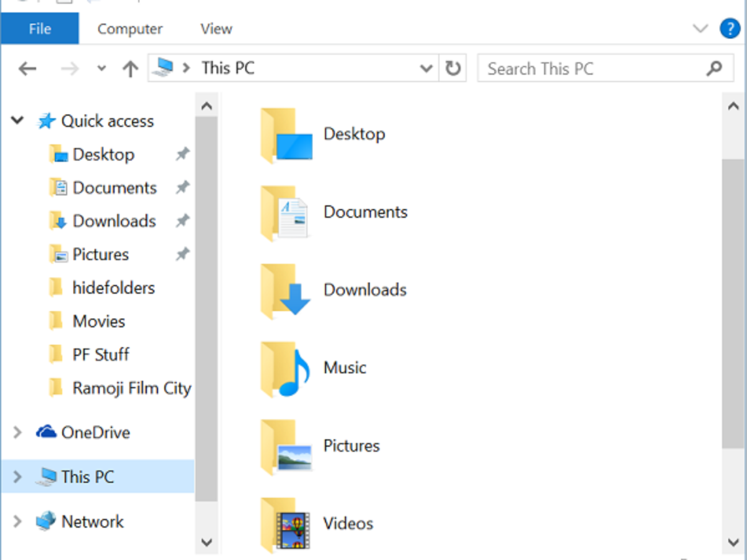
Task: Go forward with the right arrow
Action: click(x=69, y=68)
